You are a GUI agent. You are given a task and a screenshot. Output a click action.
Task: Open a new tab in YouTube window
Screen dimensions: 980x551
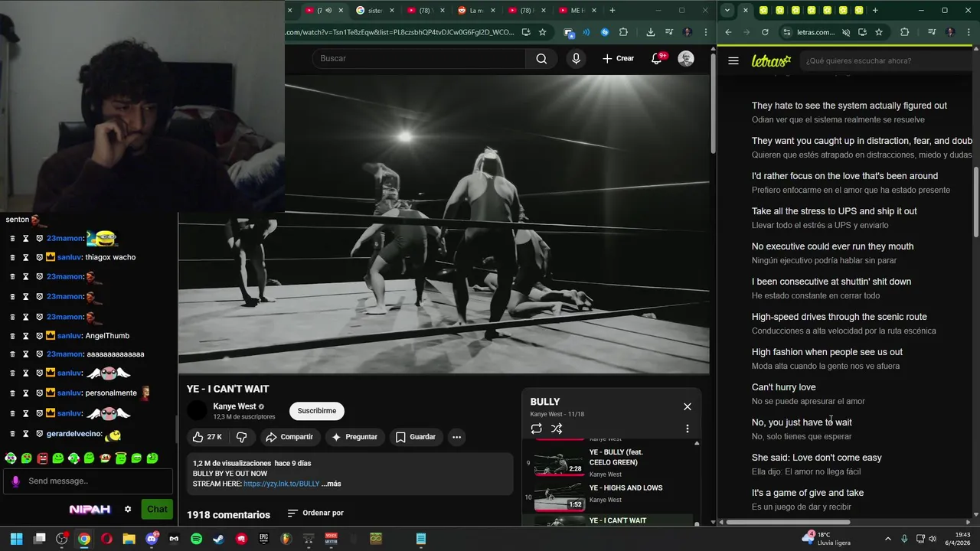[x=612, y=11]
